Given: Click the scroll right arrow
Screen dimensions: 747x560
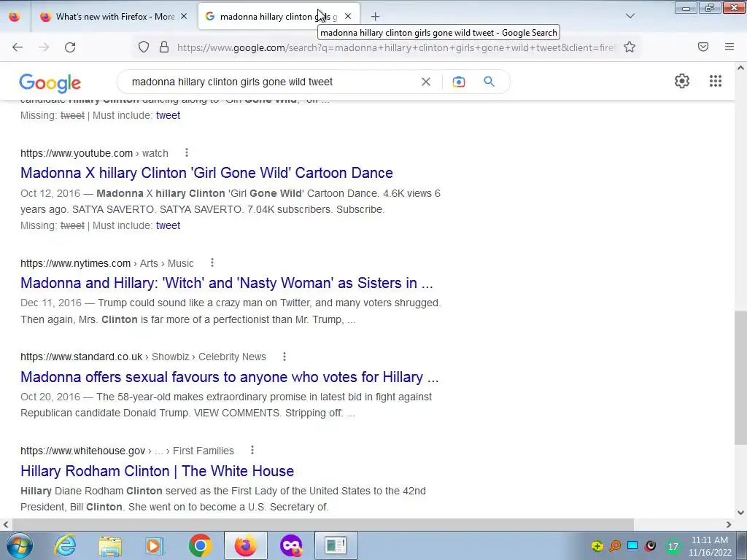Looking at the screenshot, I should pos(729,524).
